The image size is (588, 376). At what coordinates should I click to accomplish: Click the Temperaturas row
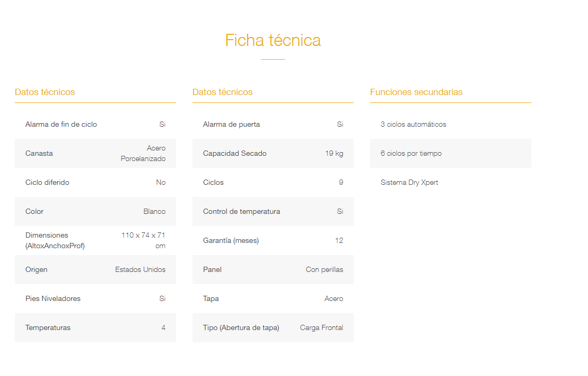coord(95,328)
